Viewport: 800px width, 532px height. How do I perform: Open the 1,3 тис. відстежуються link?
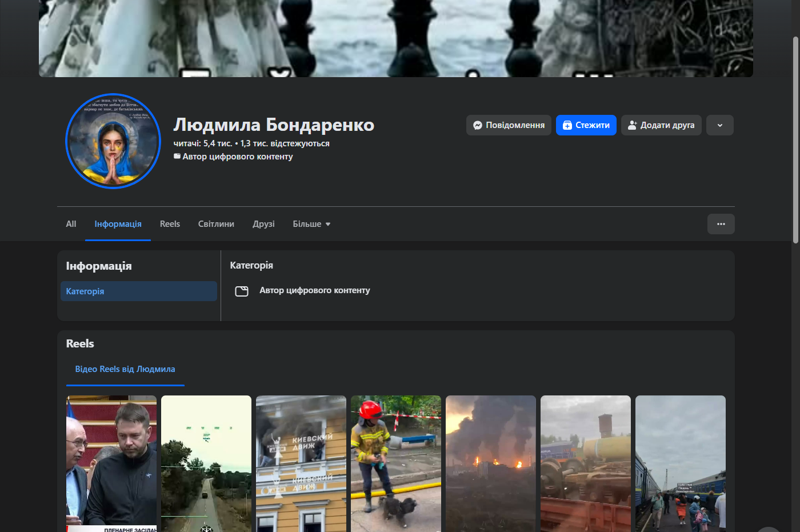[x=285, y=143]
